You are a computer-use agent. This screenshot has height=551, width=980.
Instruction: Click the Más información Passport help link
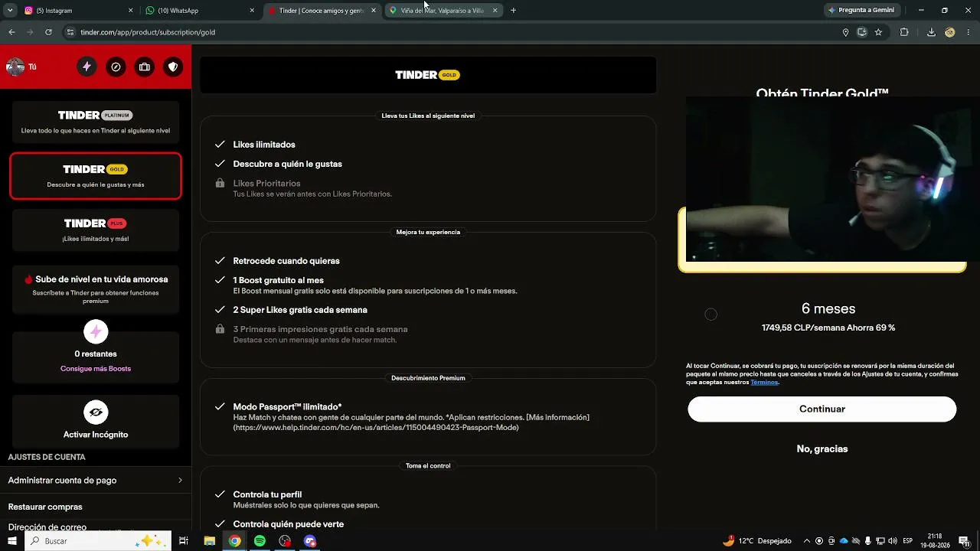click(557, 418)
